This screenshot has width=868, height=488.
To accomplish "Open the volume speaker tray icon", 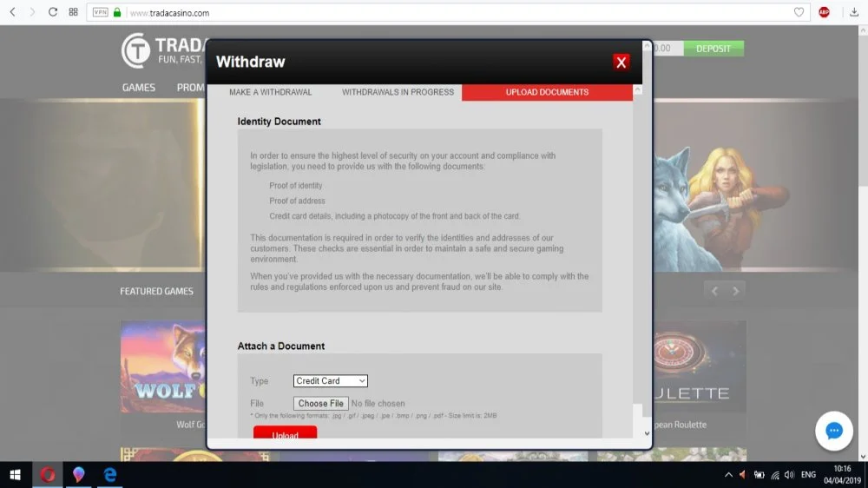I will click(x=789, y=475).
